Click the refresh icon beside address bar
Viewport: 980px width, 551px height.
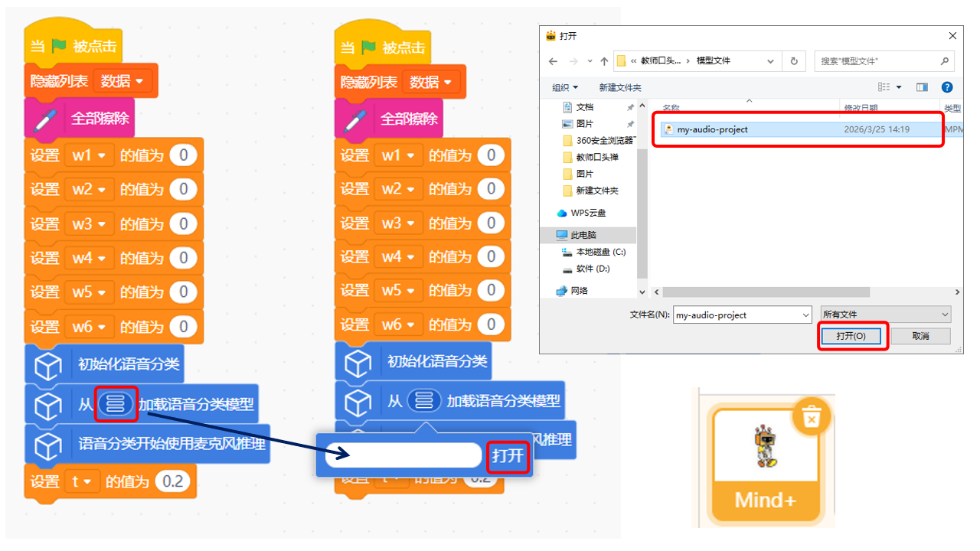[794, 61]
